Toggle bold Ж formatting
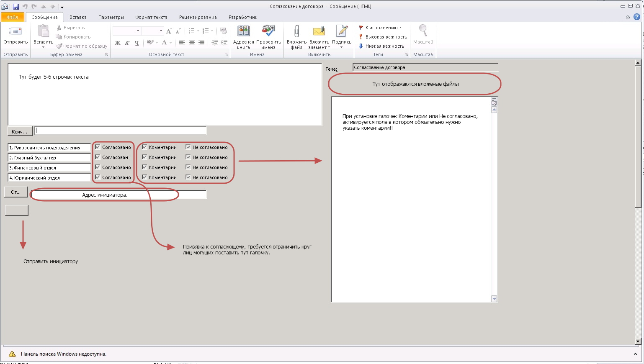 click(x=118, y=43)
